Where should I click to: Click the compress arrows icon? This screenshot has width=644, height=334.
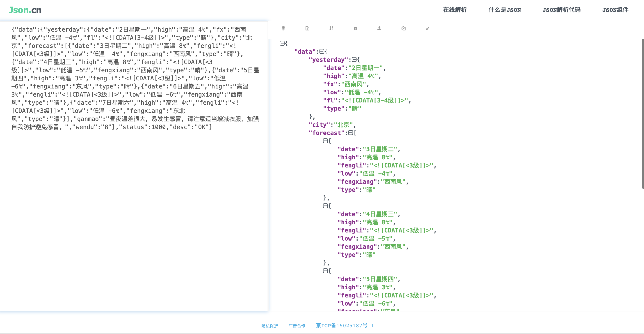point(427,28)
